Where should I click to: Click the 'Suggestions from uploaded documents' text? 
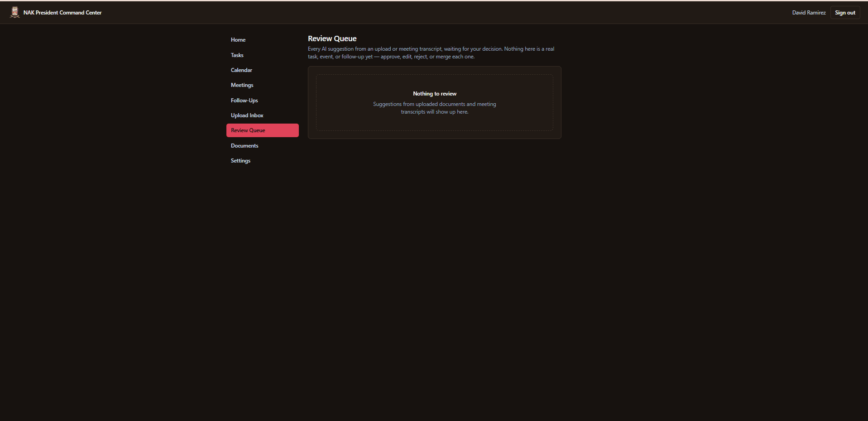coord(435,108)
